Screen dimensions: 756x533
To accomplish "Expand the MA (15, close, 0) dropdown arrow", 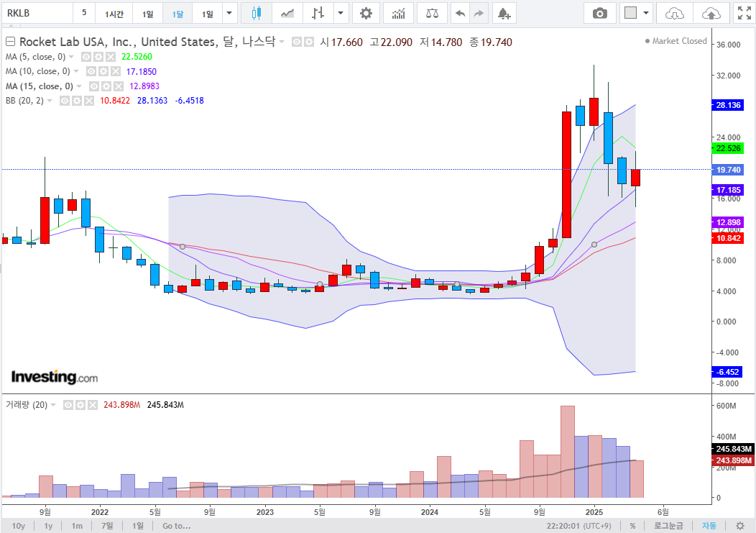I will (79, 86).
